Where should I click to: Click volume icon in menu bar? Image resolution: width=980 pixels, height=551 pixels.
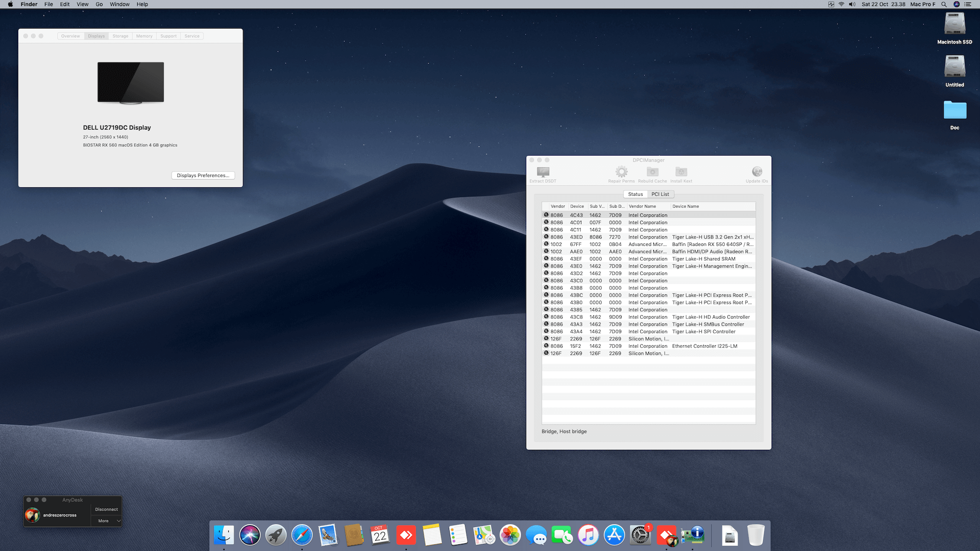pyautogui.click(x=852, y=4)
